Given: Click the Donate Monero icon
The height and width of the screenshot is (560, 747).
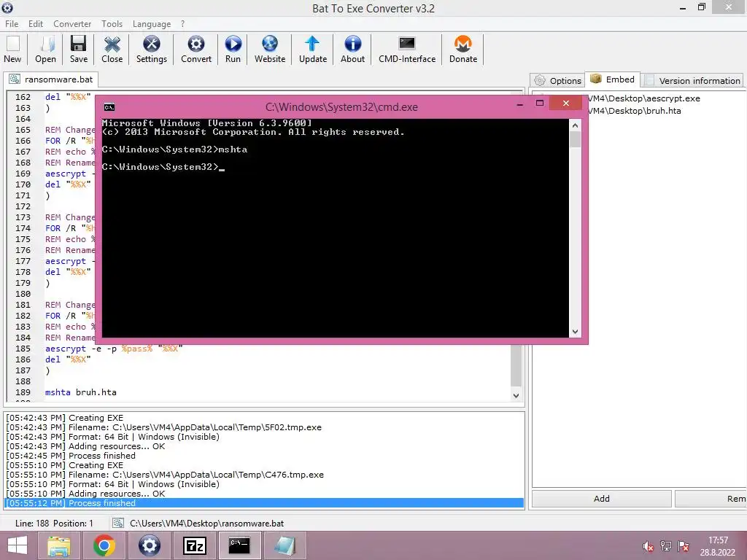Looking at the screenshot, I should 463,50.
